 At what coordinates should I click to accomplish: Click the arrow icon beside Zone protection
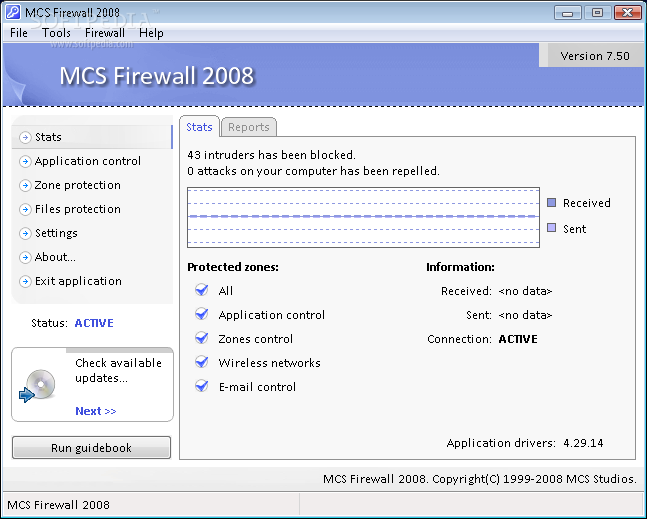click(x=25, y=185)
